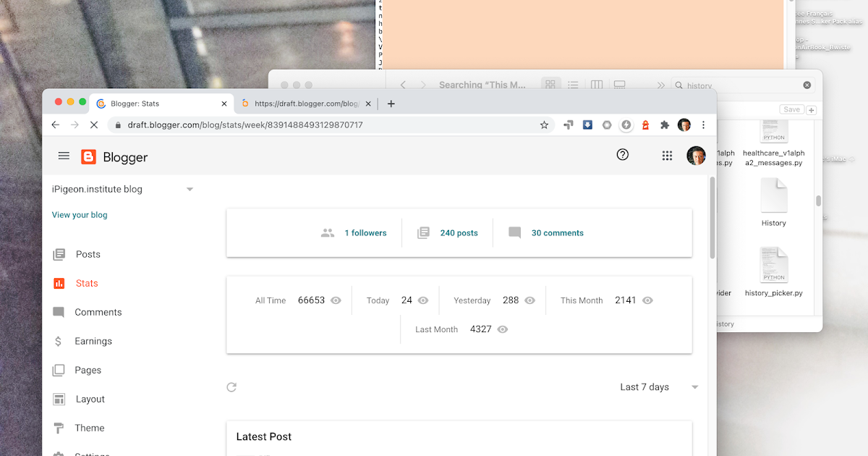Screen dimensions: 868x456
Task: Click the Pages sidebar icon
Action: 59,370
